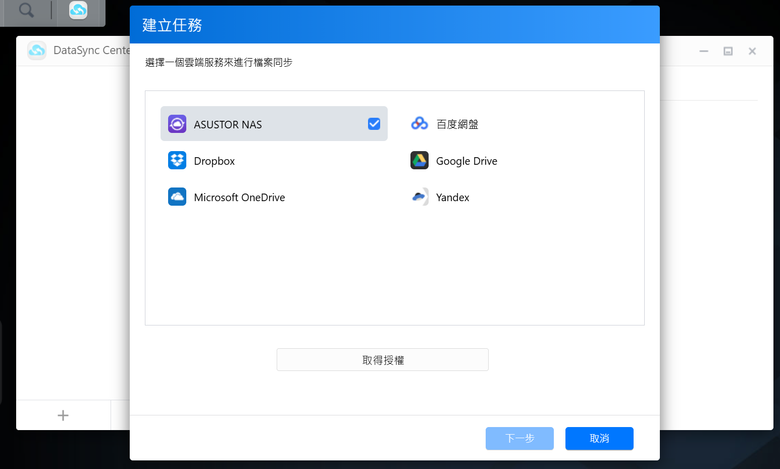Uncheck the ASUSTOR NAS checkbox
Viewport: 780px width, 469px height.
[x=374, y=124]
